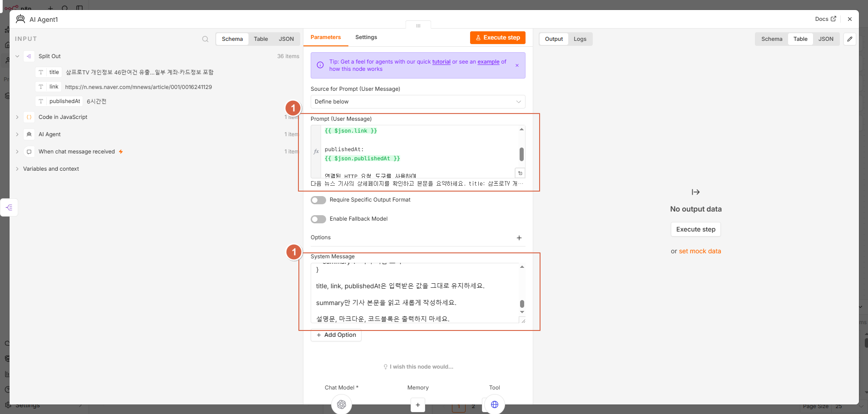Switch output view to JSON

pyautogui.click(x=826, y=39)
